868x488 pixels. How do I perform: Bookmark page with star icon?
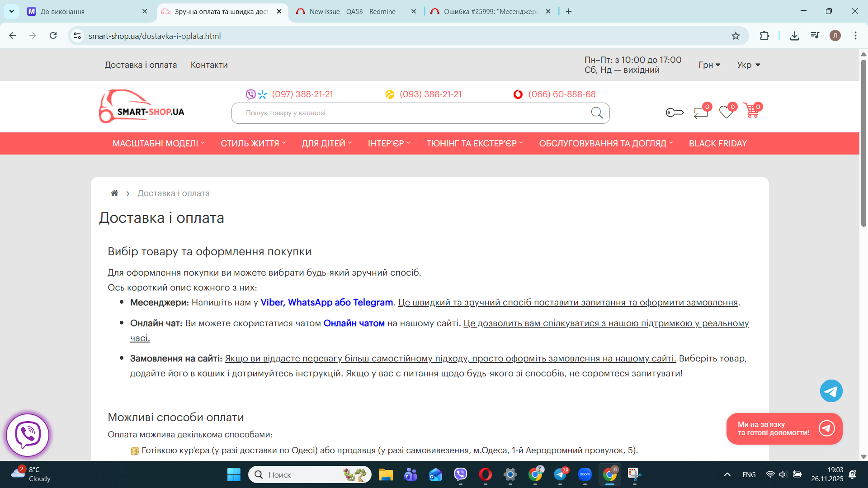click(736, 36)
